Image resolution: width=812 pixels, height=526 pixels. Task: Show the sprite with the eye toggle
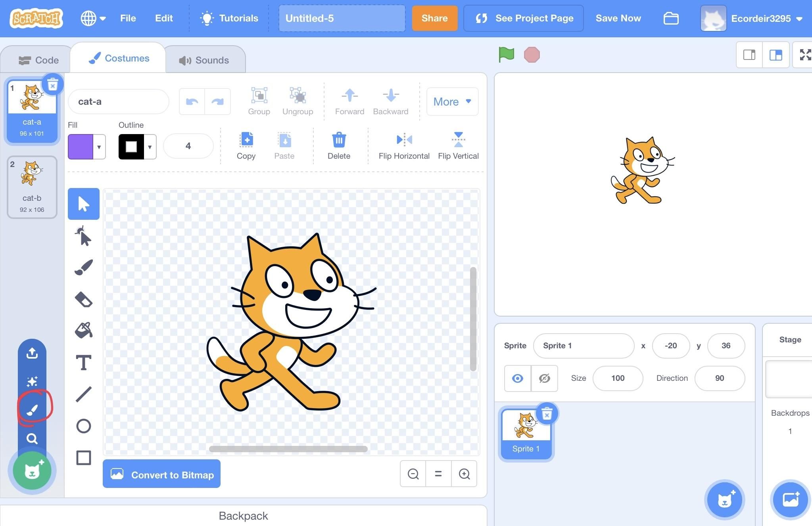[x=517, y=378]
